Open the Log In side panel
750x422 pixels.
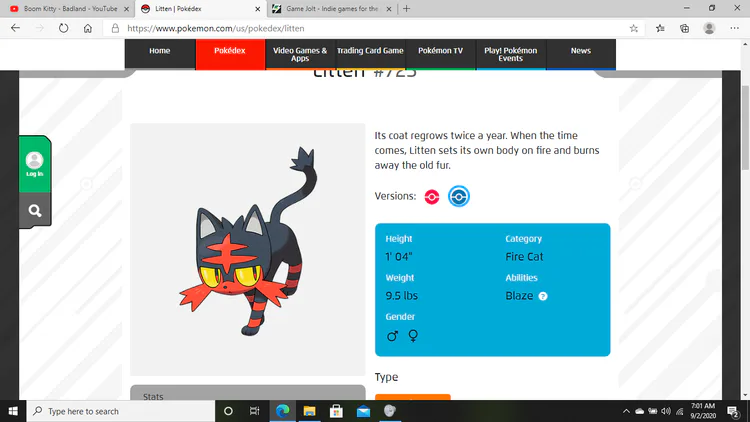[34, 164]
